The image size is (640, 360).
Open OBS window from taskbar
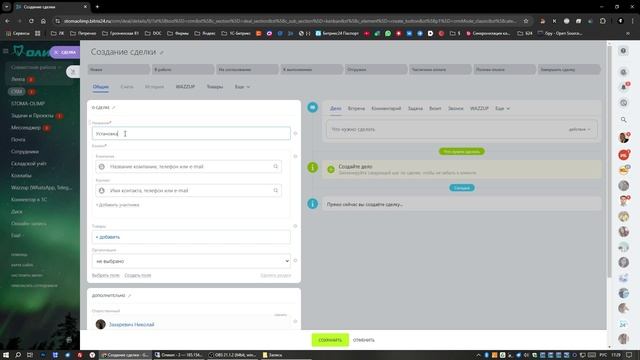(232, 355)
